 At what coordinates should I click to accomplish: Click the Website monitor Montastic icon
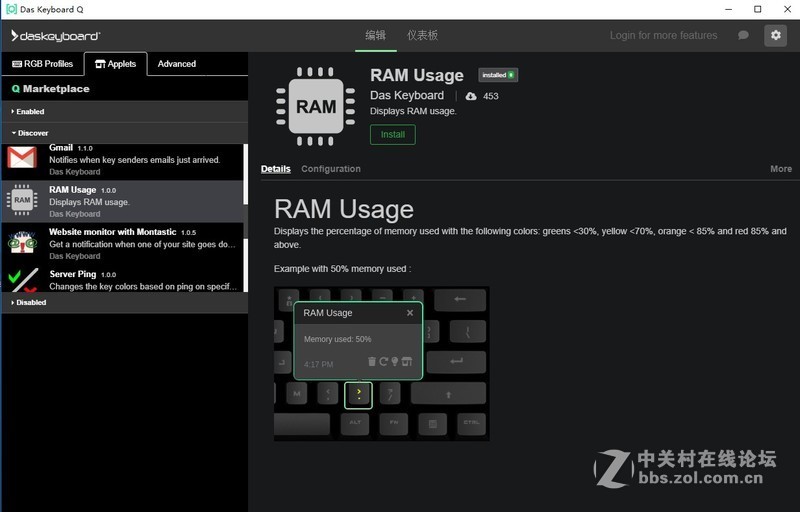(x=22, y=243)
